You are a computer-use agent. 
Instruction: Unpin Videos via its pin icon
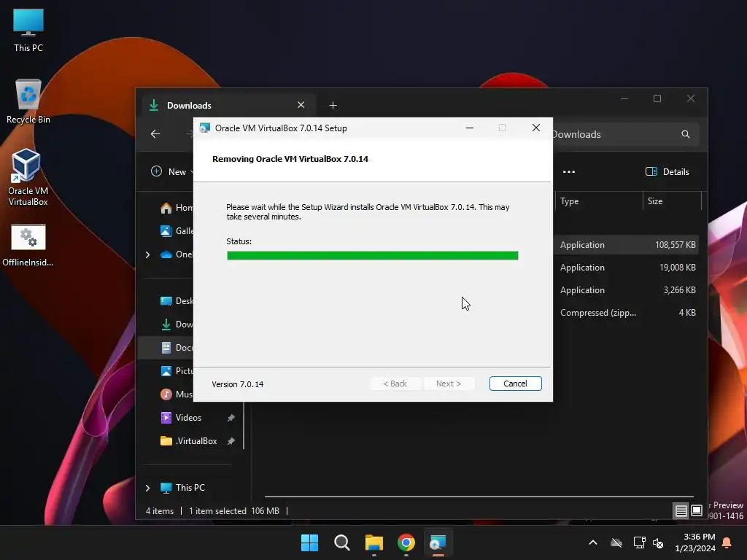[x=231, y=418]
